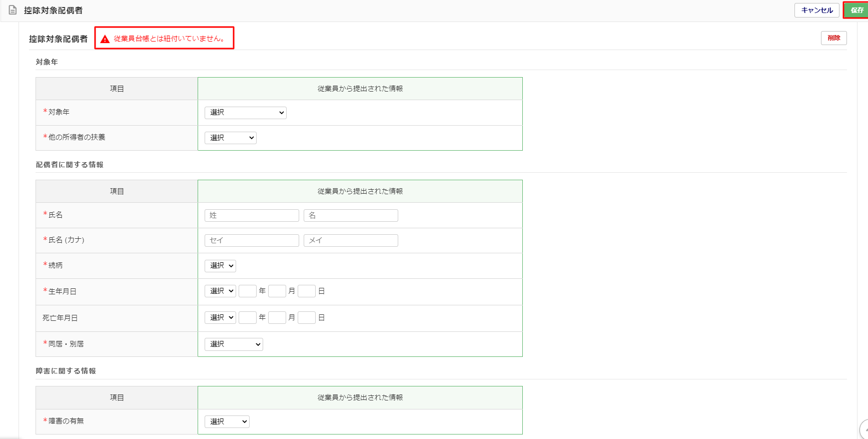Click the 削除 button
This screenshot has height=439, width=868.
click(x=833, y=38)
